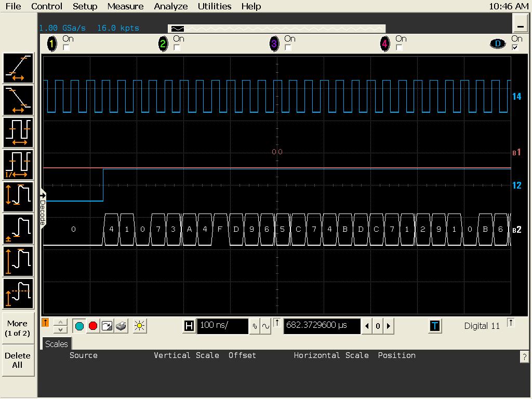532x399 pixels.
Task: Click the blue T trigger button
Action: 435,326
